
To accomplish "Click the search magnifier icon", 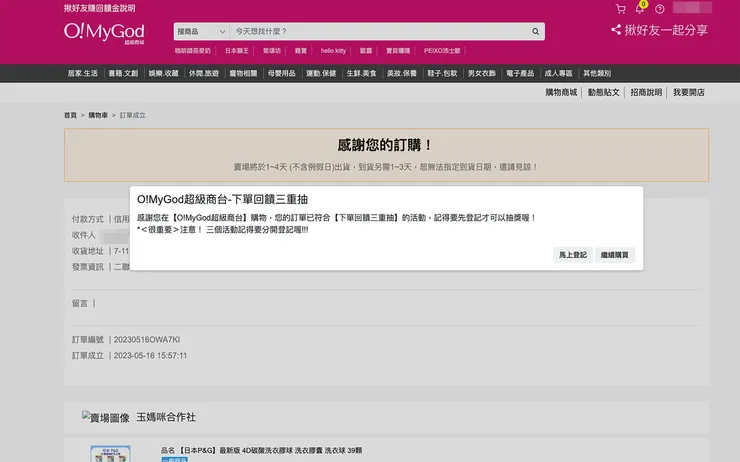I will pos(535,32).
